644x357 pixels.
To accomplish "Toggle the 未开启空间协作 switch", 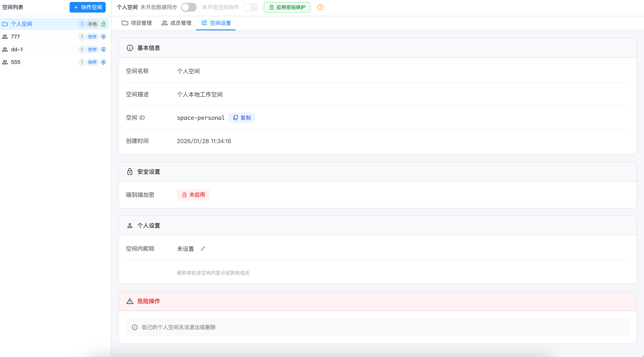I will (x=250, y=7).
